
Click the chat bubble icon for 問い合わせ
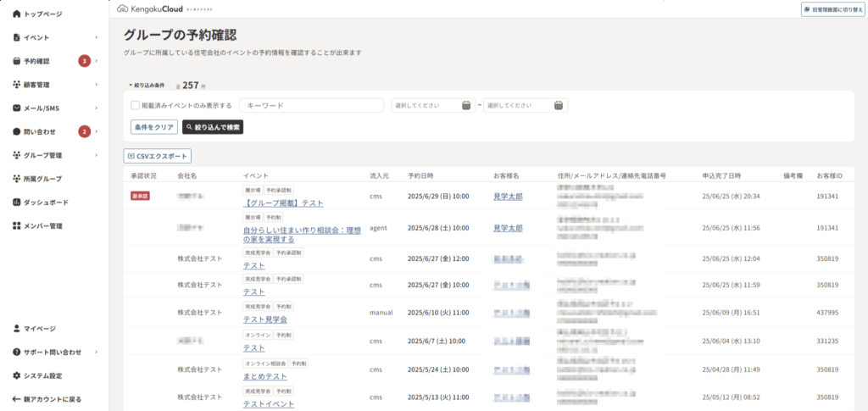[17, 131]
